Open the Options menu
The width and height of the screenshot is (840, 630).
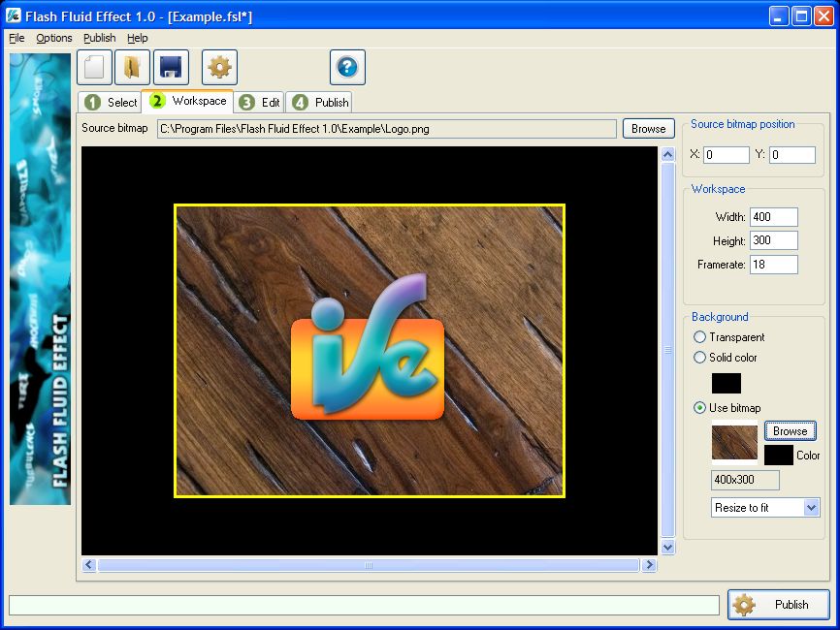click(x=54, y=38)
